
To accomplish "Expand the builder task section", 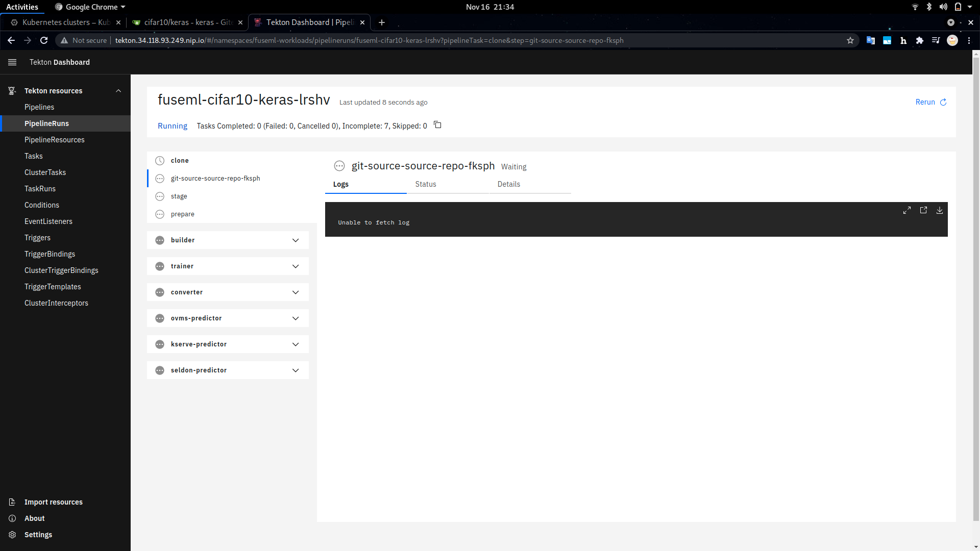I will click(x=296, y=240).
